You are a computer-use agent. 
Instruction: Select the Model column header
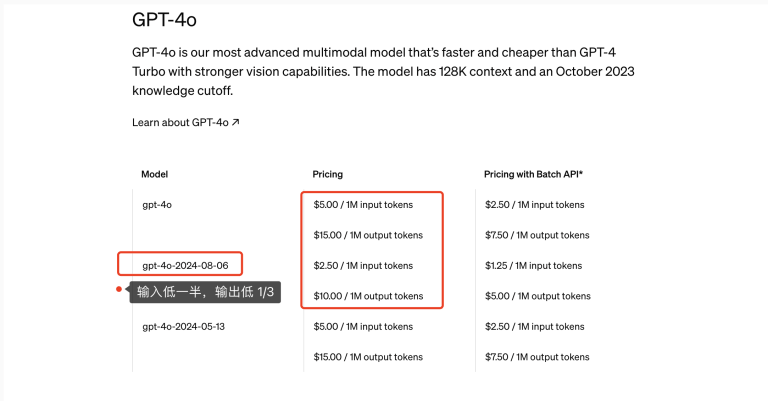(x=155, y=174)
